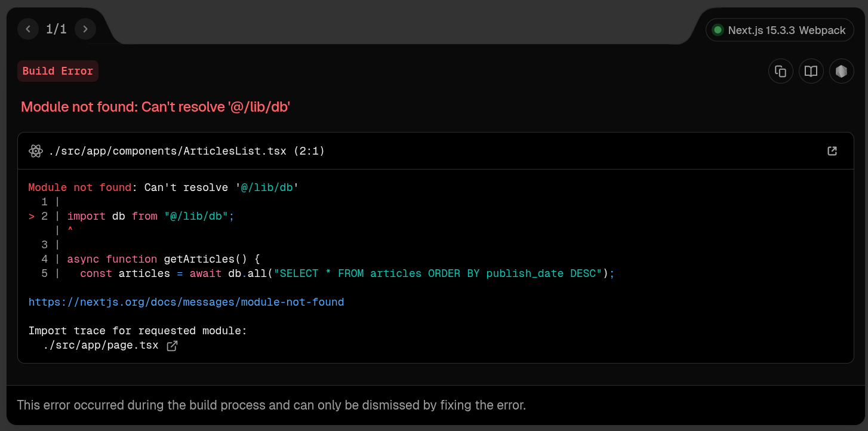This screenshot has width=868, height=431.
Task: Click the ./src/app/page.tsx import trace
Action: 100,345
